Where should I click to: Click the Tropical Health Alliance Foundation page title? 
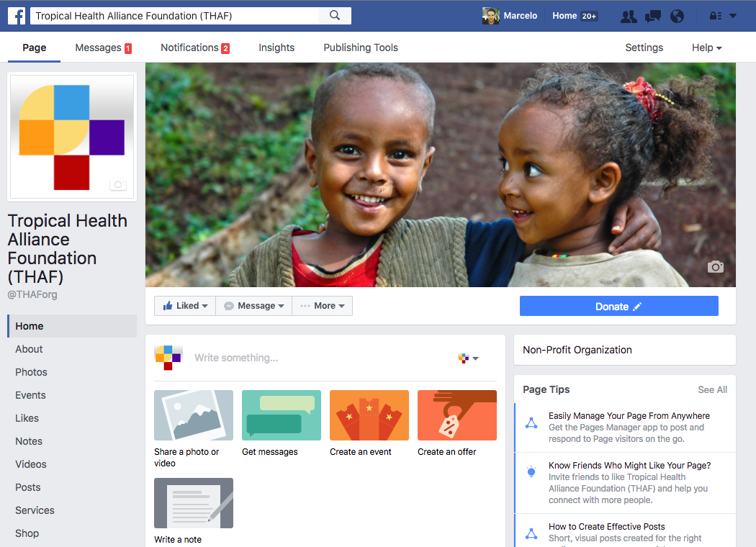68,249
